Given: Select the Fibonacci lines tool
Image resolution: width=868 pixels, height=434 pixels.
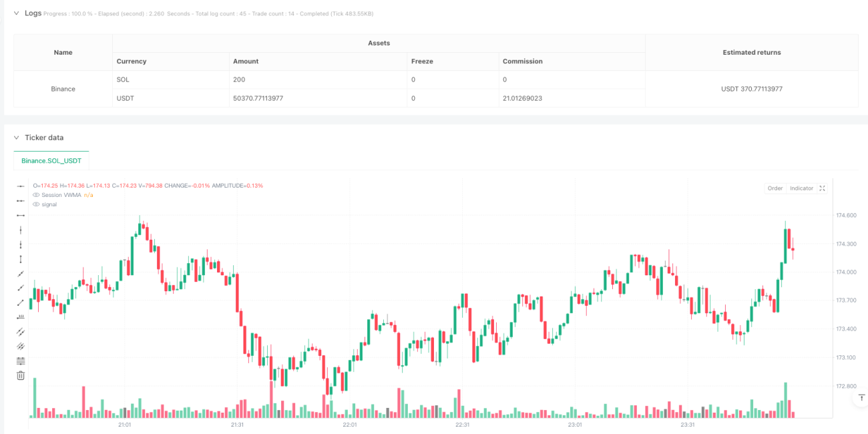Looking at the screenshot, I should coord(21,361).
